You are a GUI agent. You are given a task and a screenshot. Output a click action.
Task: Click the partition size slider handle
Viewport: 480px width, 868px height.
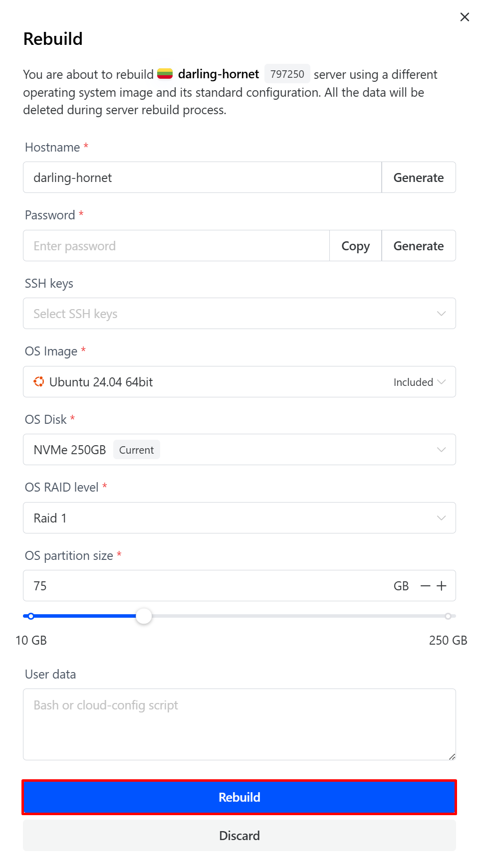pyautogui.click(x=144, y=616)
